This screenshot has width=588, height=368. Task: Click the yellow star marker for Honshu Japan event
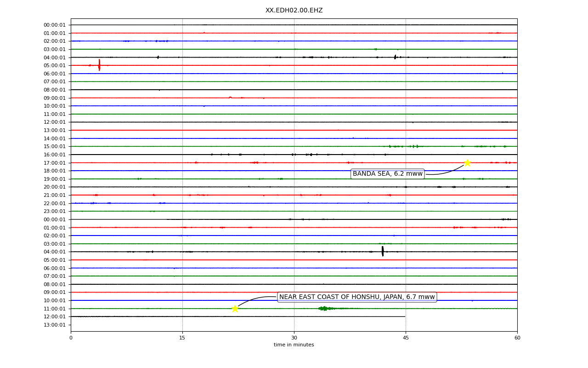click(x=235, y=309)
